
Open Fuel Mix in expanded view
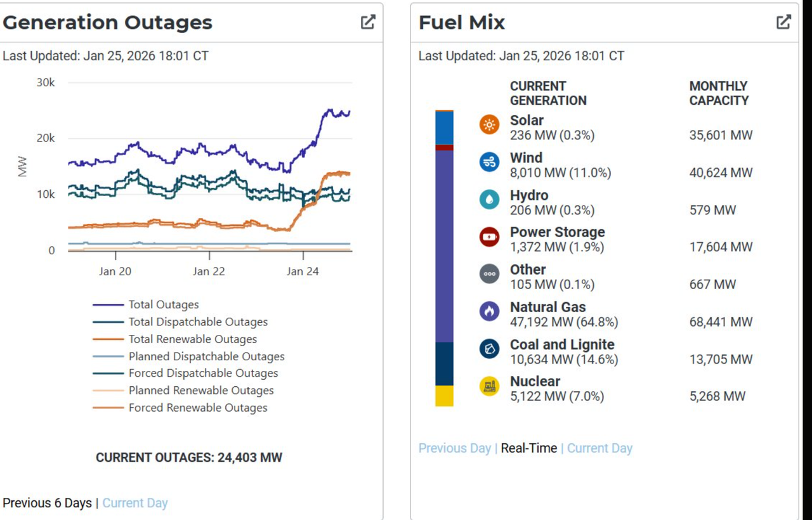pyautogui.click(x=783, y=22)
